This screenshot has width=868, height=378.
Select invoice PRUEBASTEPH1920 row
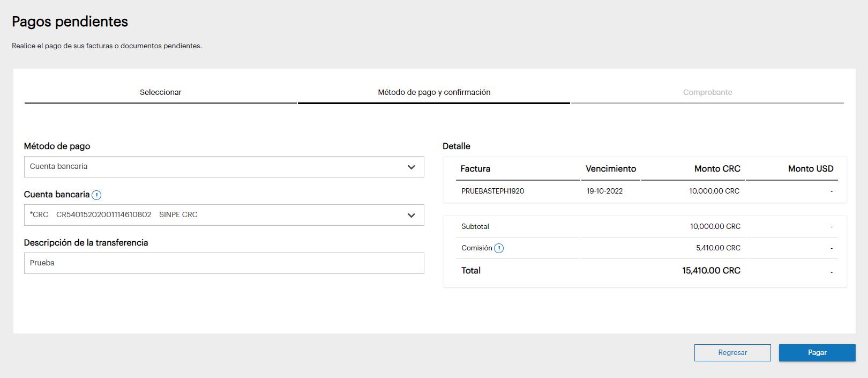click(x=493, y=191)
